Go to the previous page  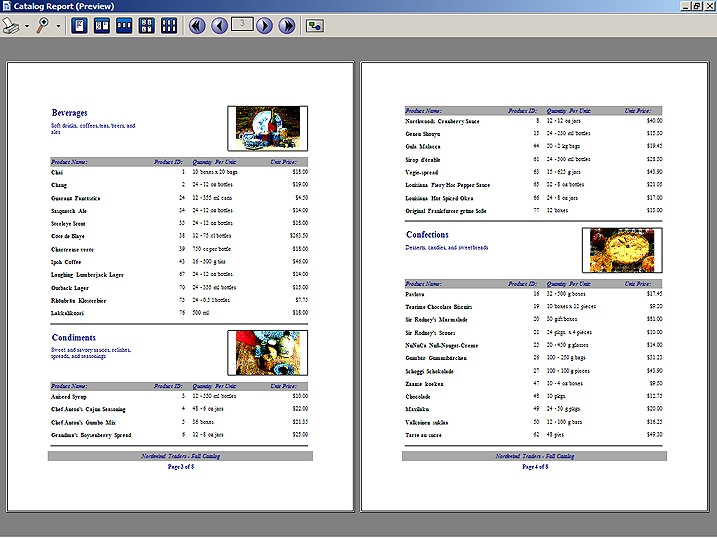220,26
